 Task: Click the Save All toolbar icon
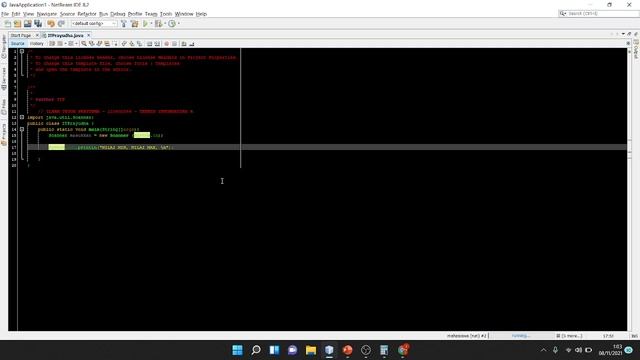coord(38,24)
